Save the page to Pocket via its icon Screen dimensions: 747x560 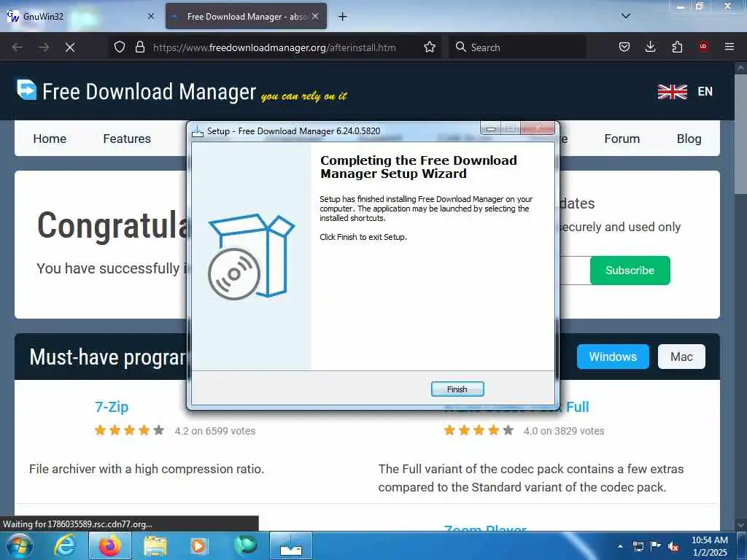[624, 47]
